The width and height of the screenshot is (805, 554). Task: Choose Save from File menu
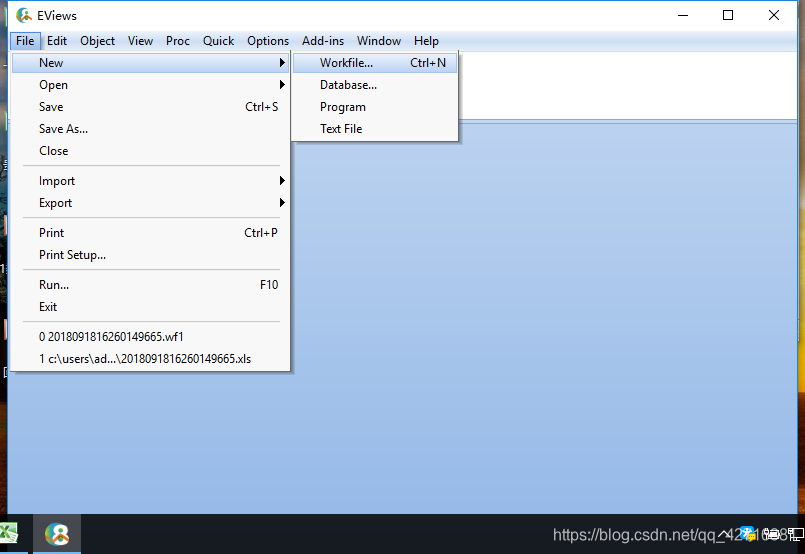point(151,107)
